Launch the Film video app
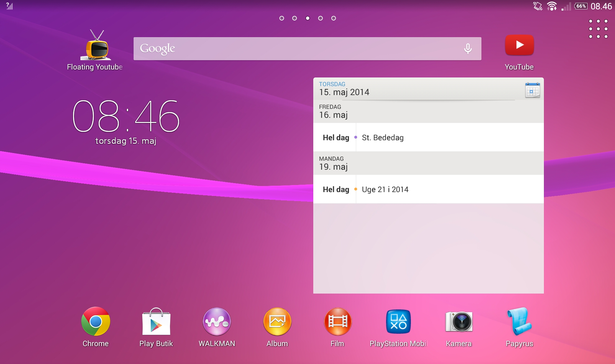The height and width of the screenshot is (364, 615). pos(337,322)
